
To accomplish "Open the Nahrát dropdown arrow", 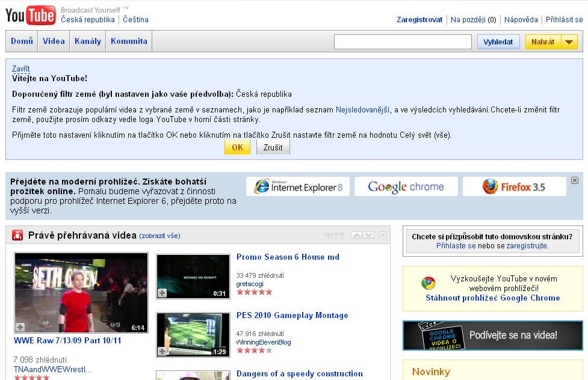I will tap(569, 42).
